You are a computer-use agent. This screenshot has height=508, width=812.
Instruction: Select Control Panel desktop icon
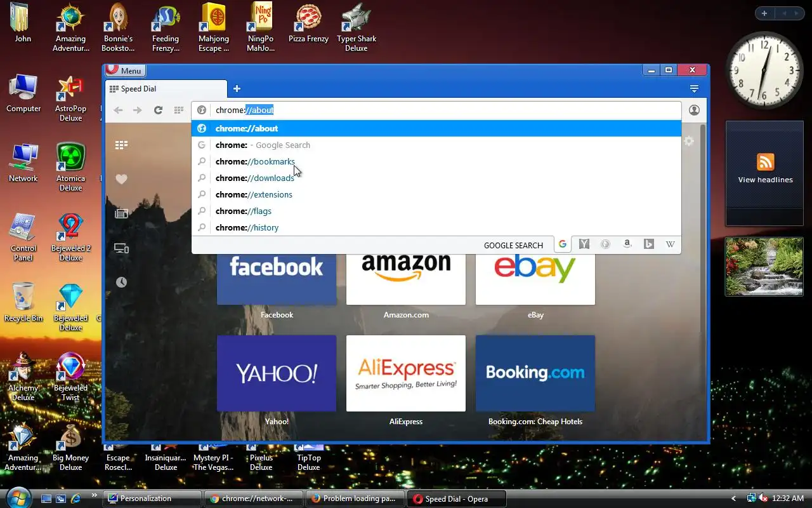tap(23, 237)
